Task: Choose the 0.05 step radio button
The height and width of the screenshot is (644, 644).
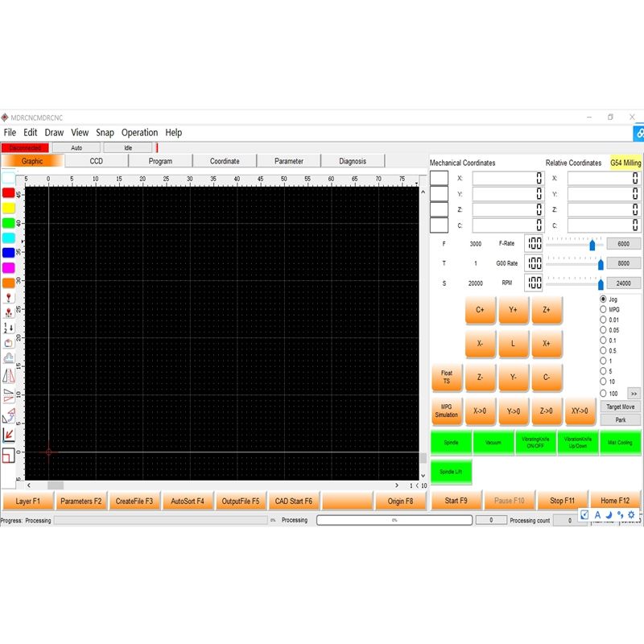Action: click(604, 330)
